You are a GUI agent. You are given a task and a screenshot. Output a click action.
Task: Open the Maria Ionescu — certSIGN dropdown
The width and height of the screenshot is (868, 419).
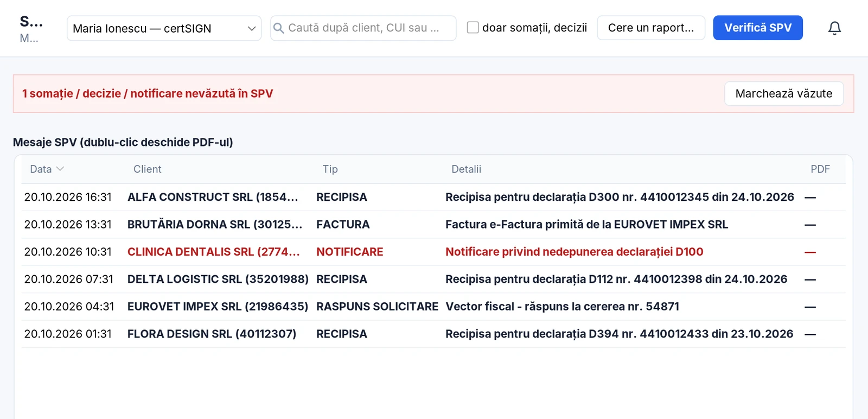pos(164,28)
